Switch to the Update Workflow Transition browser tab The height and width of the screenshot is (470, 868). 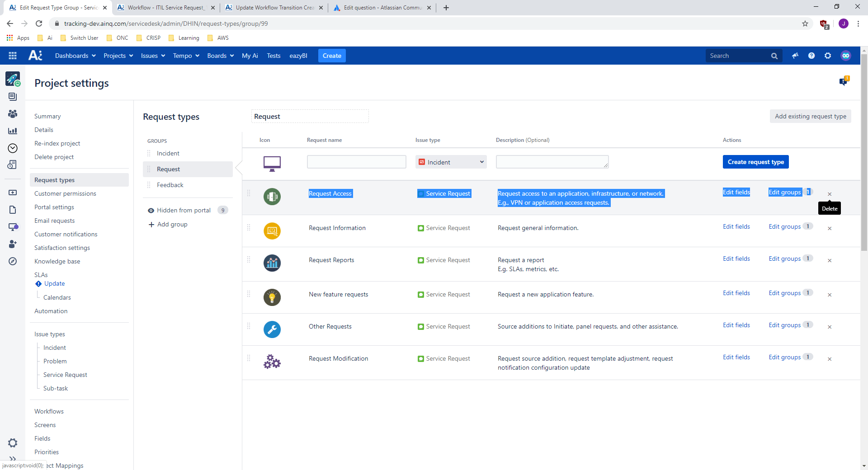click(272, 8)
